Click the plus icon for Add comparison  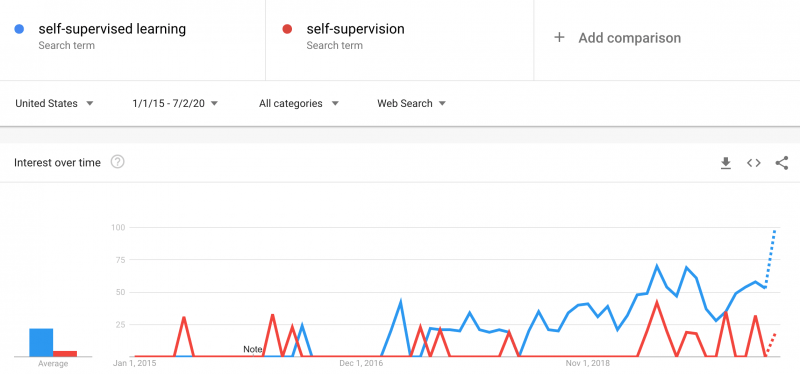tap(559, 38)
